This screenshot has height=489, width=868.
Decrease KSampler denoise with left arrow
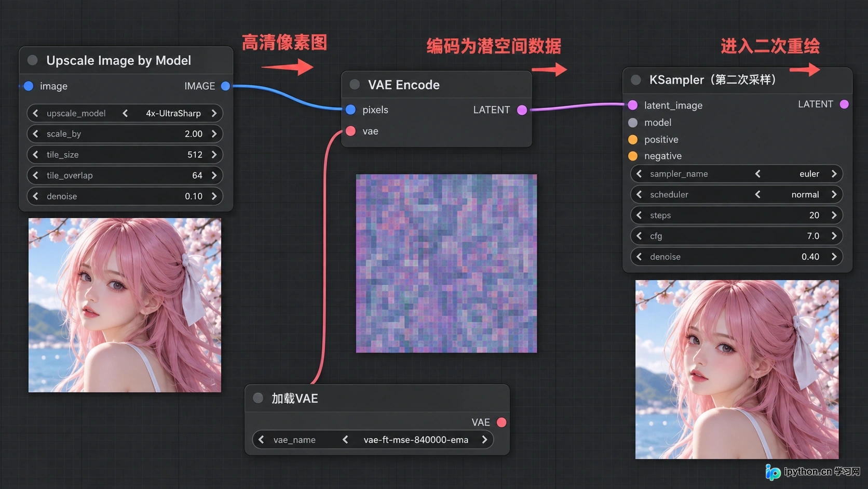pos(639,257)
